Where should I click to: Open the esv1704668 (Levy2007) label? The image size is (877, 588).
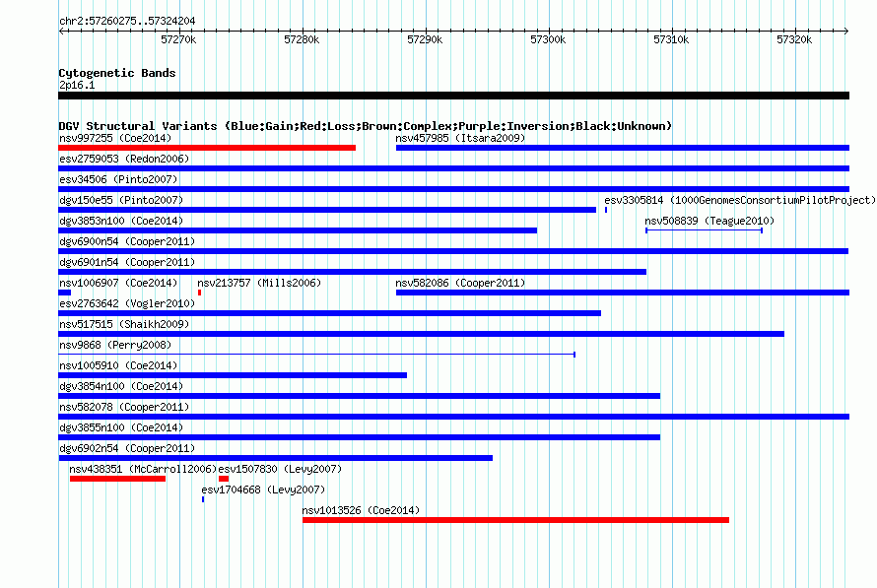click(263, 490)
